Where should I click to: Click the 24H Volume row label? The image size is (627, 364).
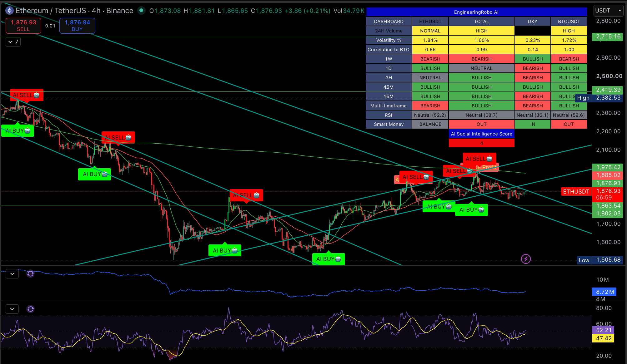pos(389,31)
